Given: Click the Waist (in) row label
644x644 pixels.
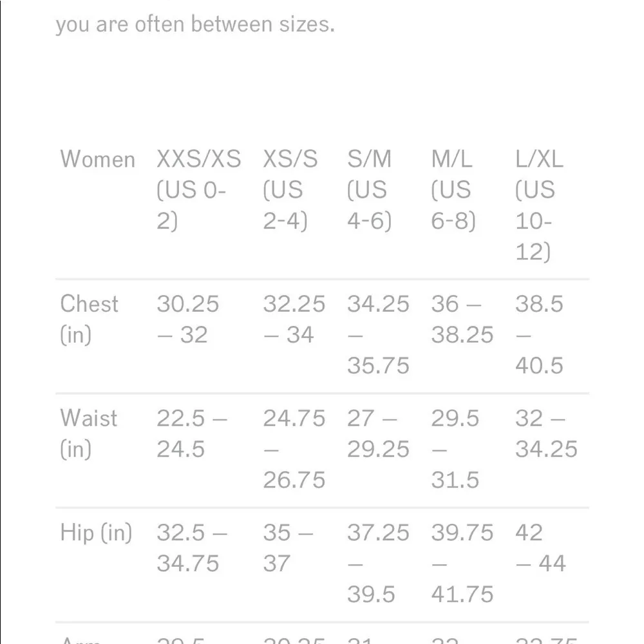Looking at the screenshot, I should click(x=89, y=433).
